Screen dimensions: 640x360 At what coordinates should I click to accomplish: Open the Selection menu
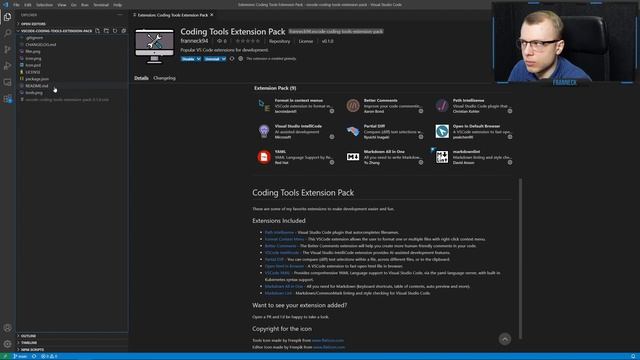click(x=44, y=5)
